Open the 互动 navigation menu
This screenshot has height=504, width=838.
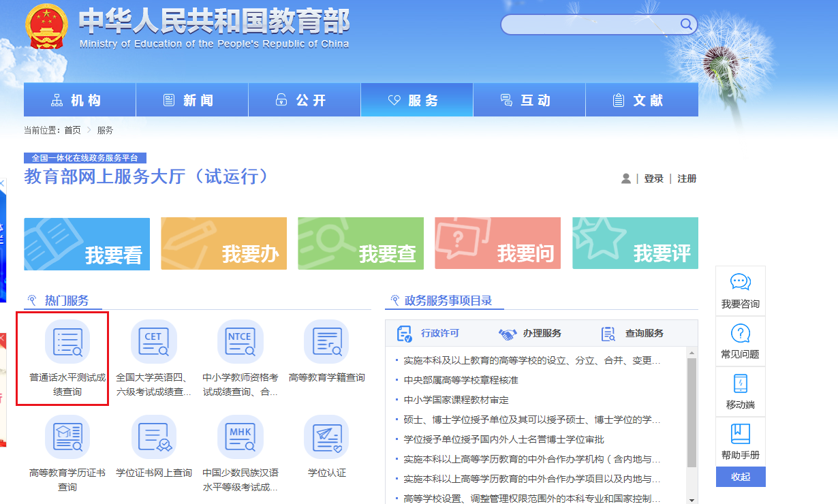[x=529, y=100]
